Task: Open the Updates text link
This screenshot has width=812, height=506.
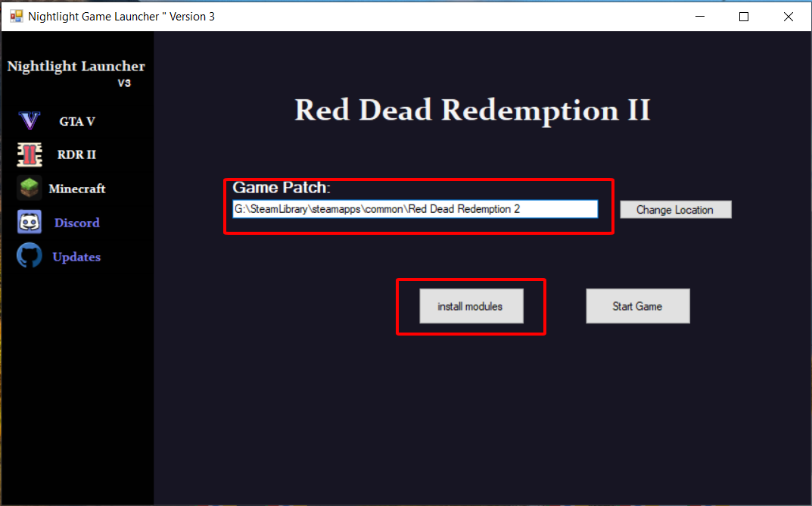Action: coord(76,257)
